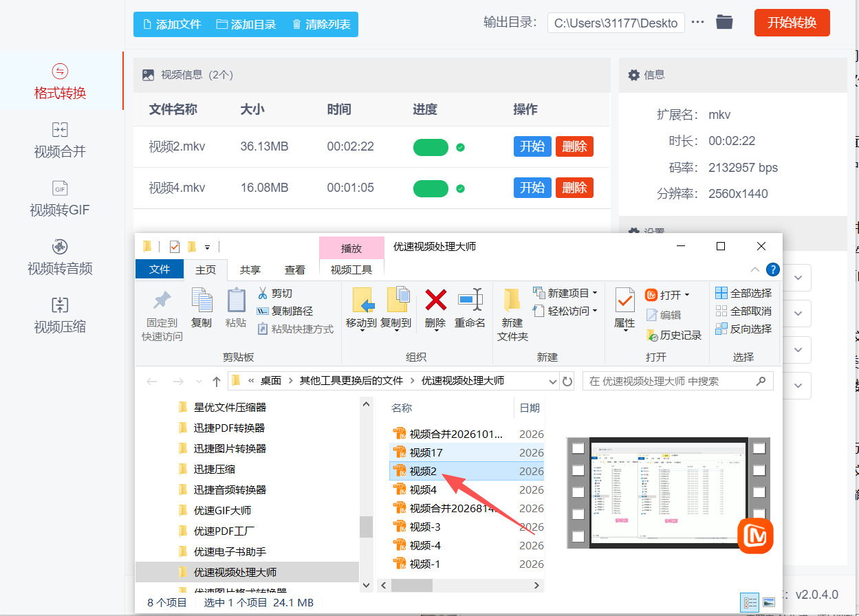This screenshot has width=859, height=616.
Task: Click the blue help question mark icon
Action: (x=773, y=270)
